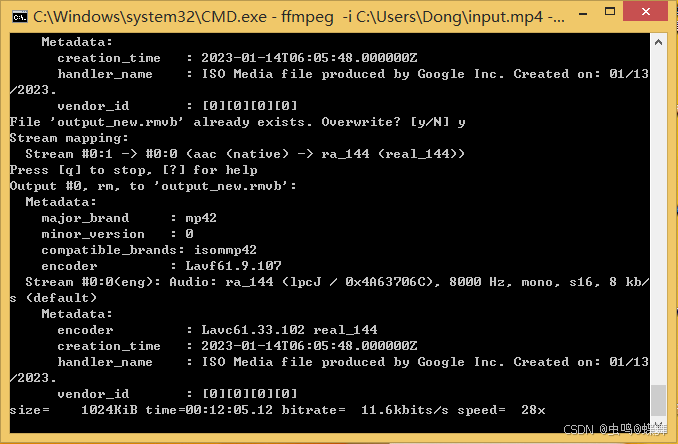This screenshot has width=678, height=444.
Task: Click encoder 'Lavf61.9.107' value
Action: pos(233,266)
